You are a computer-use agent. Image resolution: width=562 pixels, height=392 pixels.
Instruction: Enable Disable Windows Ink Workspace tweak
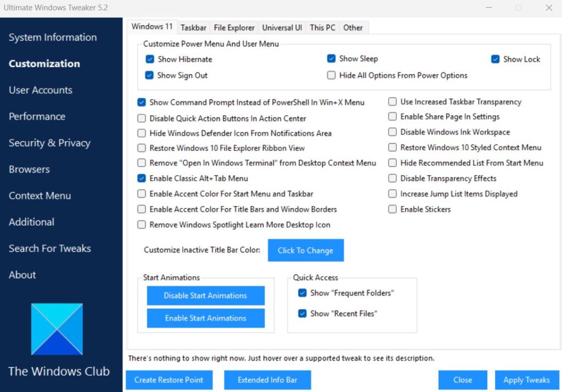392,132
